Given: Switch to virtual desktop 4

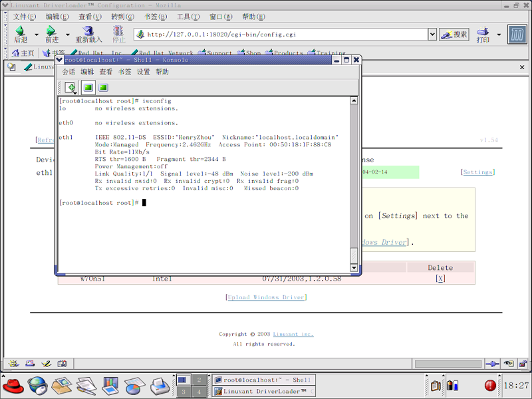Looking at the screenshot, I should (199, 391).
